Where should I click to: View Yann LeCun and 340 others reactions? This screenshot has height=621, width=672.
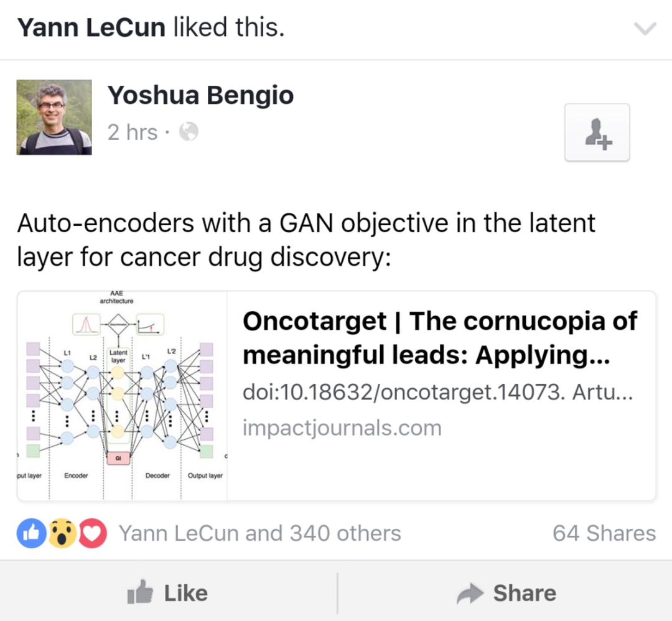tap(259, 533)
